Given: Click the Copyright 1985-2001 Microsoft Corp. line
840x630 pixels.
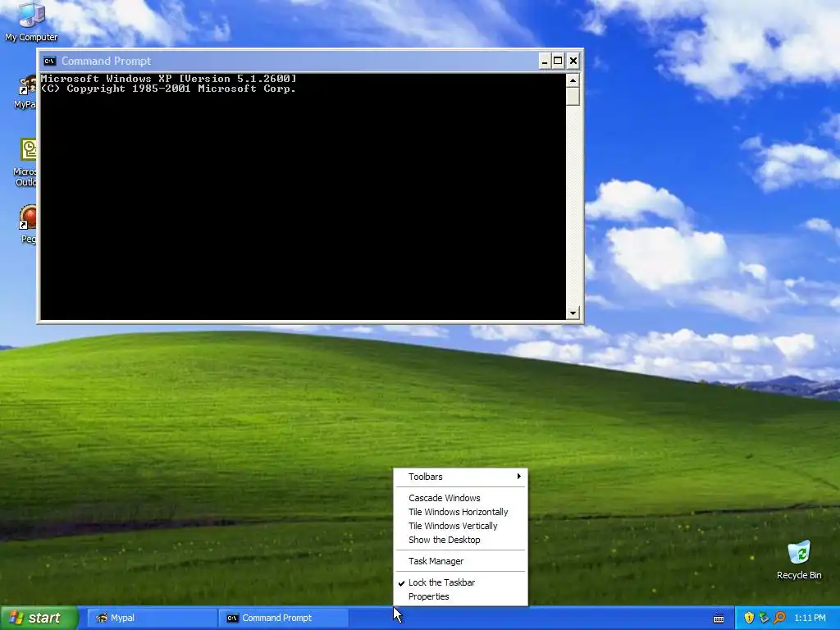Looking at the screenshot, I should click(168, 89).
